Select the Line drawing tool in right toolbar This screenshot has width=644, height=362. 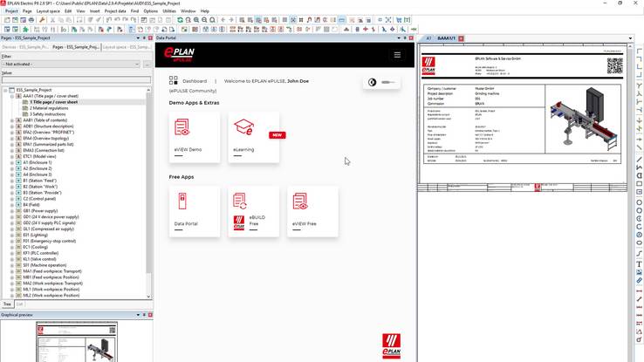639,160
